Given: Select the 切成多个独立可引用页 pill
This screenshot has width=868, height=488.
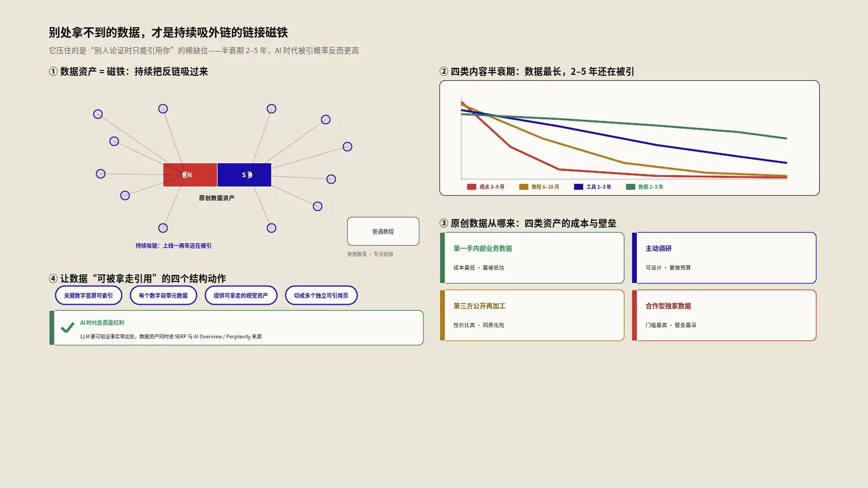Looking at the screenshot, I should coord(321,296).
